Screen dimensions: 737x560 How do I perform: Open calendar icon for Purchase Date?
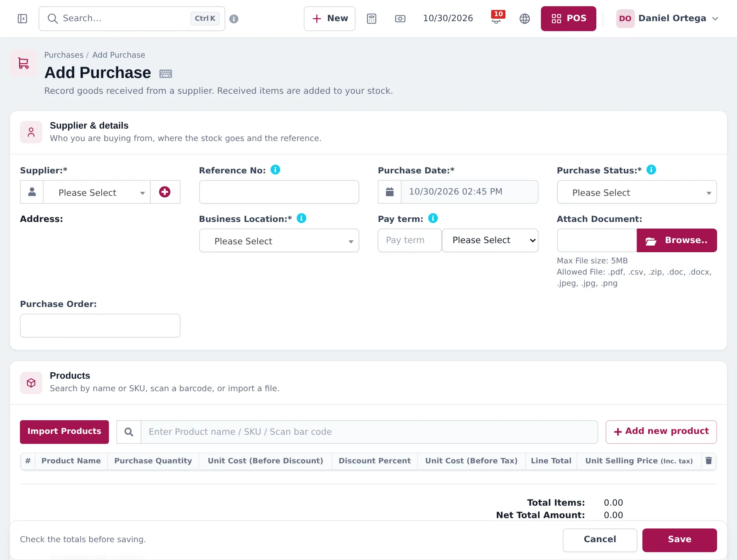390,192
